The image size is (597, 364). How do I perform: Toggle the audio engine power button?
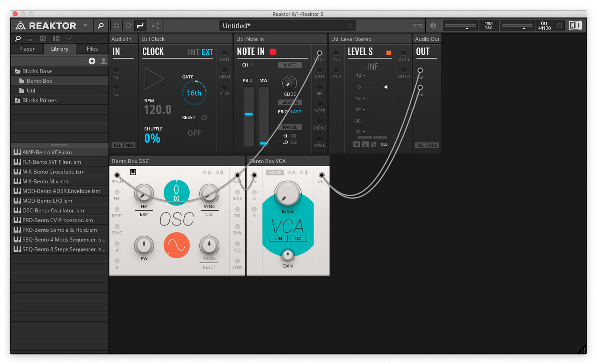[x=559, y=25]
